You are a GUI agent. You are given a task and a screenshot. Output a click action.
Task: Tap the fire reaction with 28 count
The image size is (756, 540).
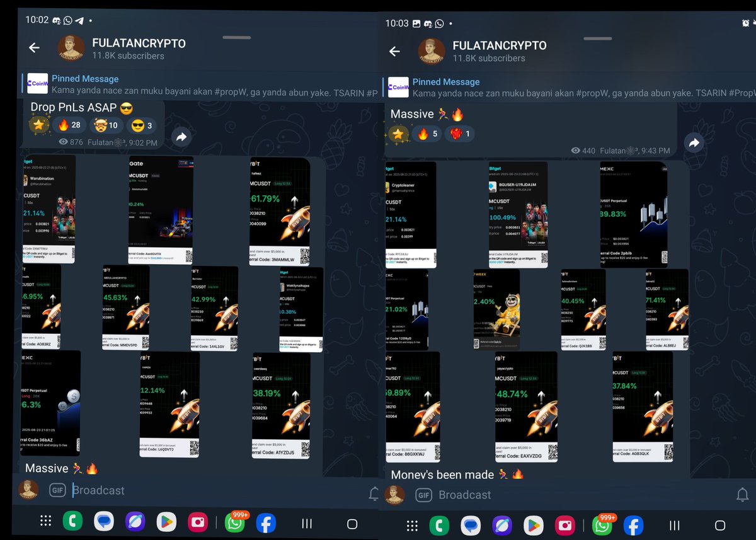69,125
